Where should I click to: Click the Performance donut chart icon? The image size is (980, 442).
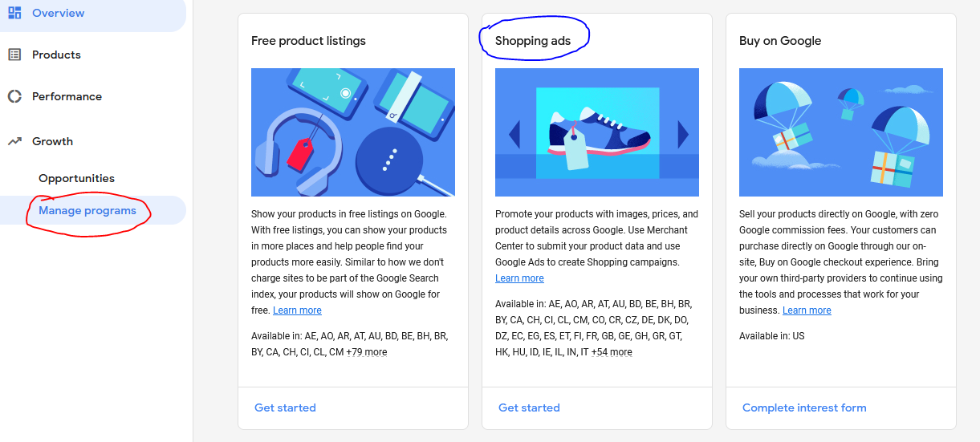14,96
